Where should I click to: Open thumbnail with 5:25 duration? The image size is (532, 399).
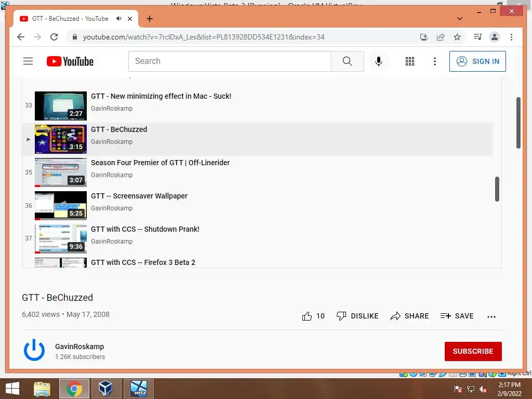[61, 206]
